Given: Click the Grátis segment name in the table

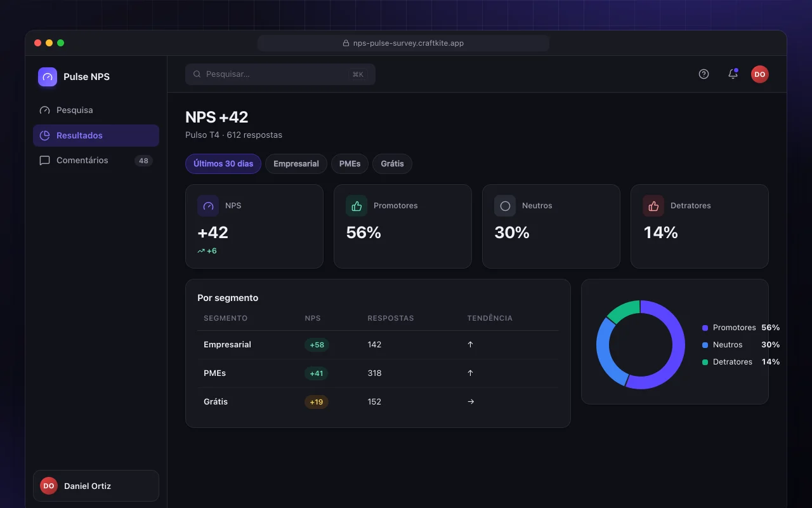Looking at the screenshot, I should pyautogui.click(x=216, y=402).
